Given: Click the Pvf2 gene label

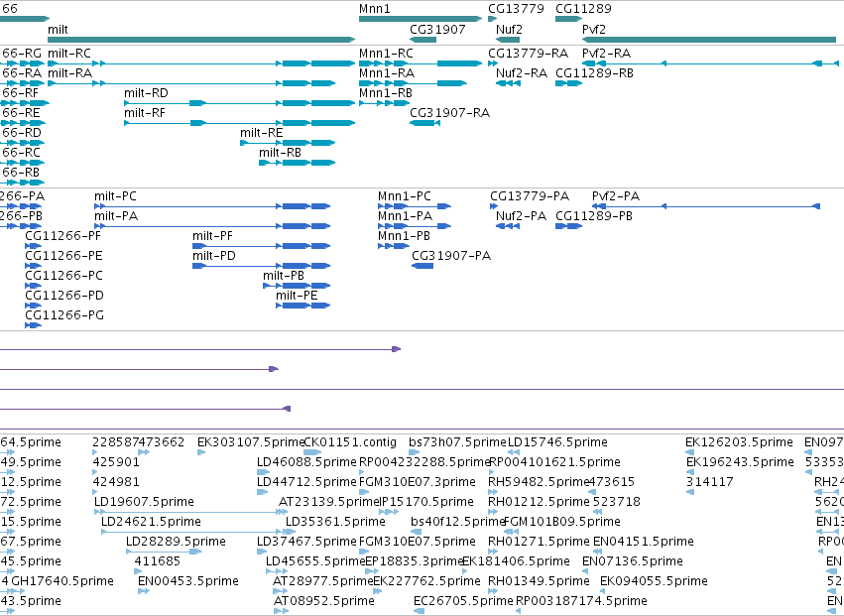Looking at the screenshot, I should point(594,29).
